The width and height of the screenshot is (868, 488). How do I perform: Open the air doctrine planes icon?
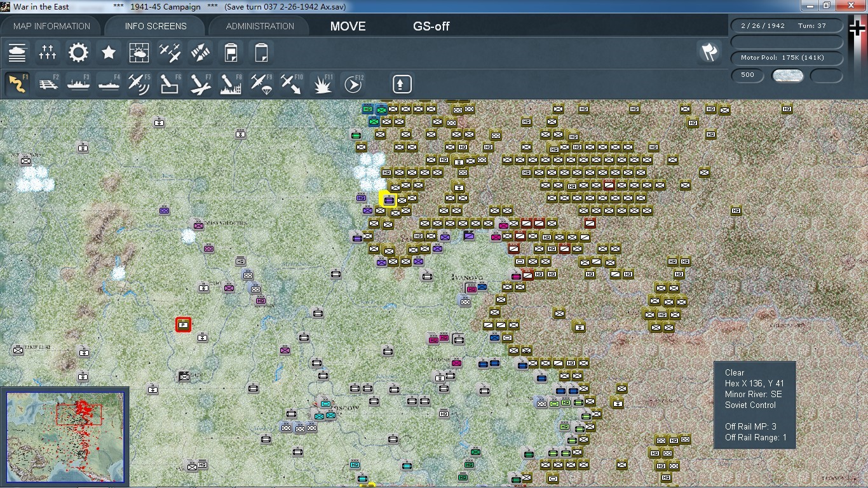[170, 52]
